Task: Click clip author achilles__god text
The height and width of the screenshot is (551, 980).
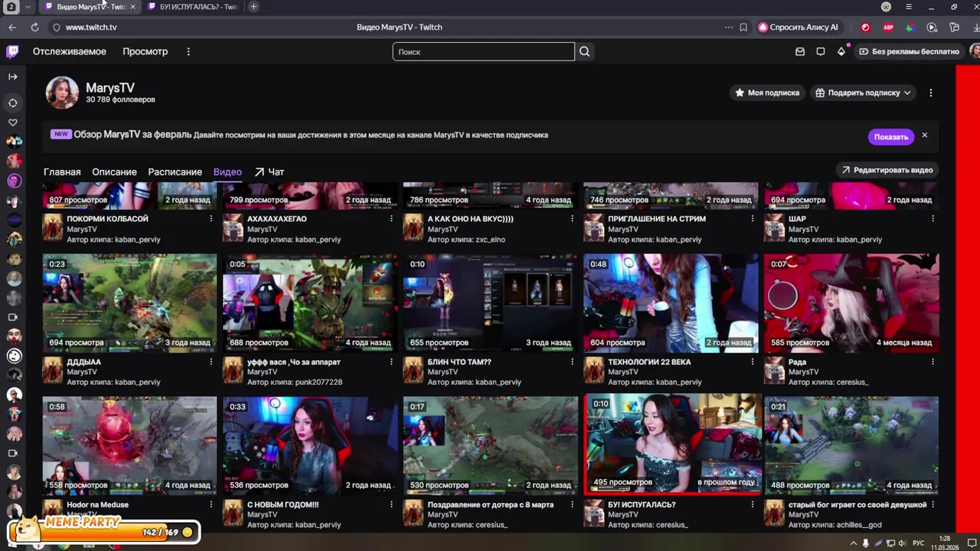Action: [860, 525]
